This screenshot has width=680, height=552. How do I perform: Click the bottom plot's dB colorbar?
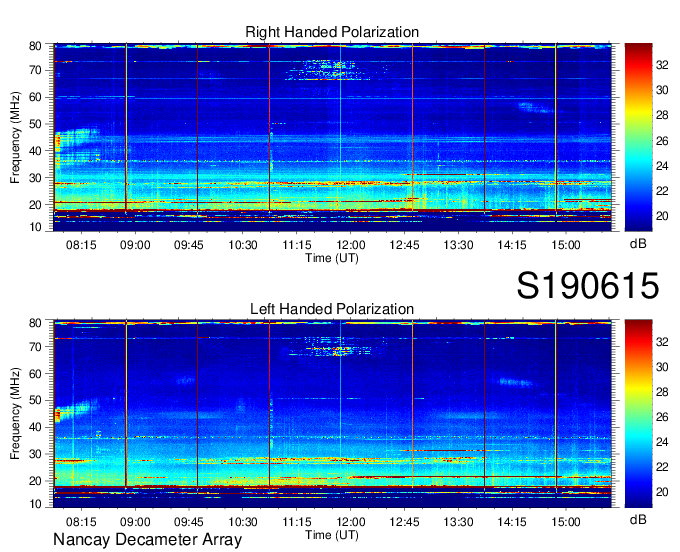[x=638, y=414]
